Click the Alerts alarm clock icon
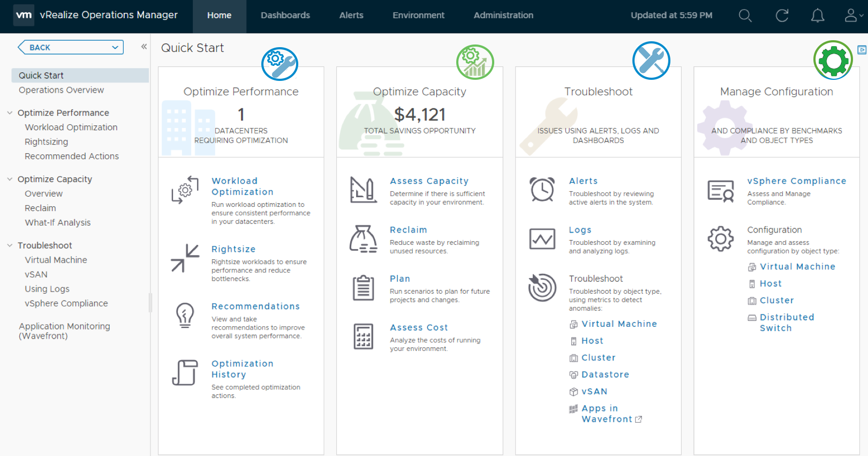Viewport: 868px width, 456px height. pos(542,190)
